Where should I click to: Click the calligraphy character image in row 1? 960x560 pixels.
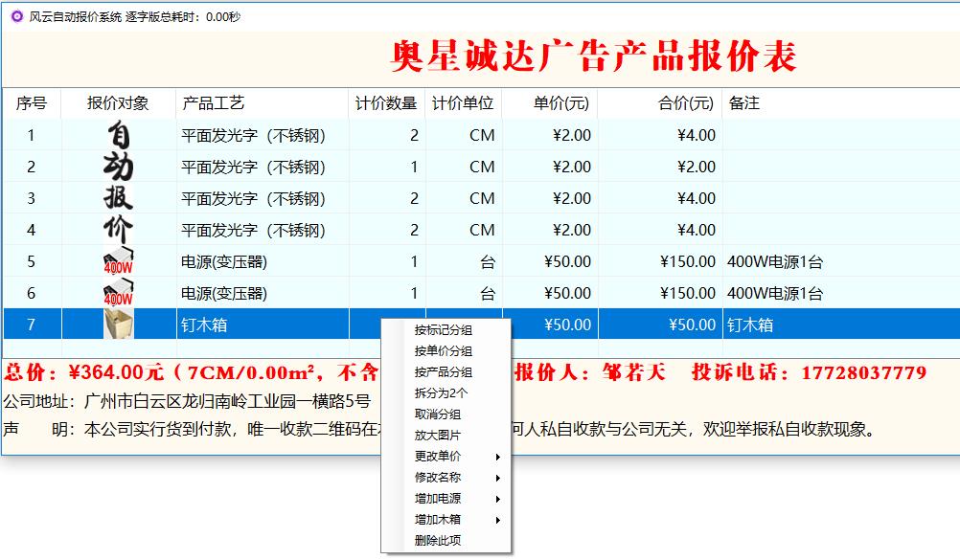tap(119, 135)
